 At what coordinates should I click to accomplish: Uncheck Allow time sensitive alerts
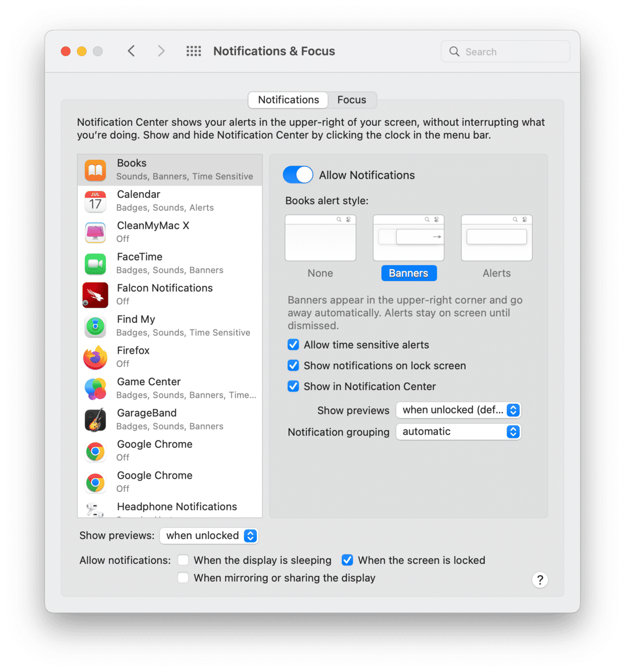[x=293, y=345]
